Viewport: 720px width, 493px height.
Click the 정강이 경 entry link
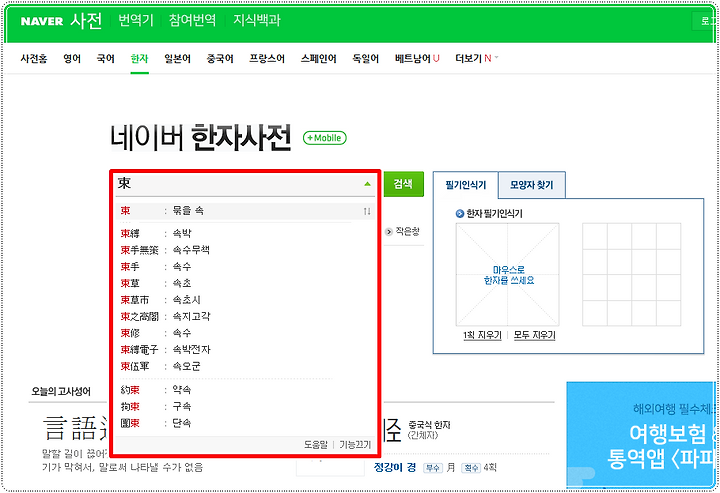(x=395, y=467)
